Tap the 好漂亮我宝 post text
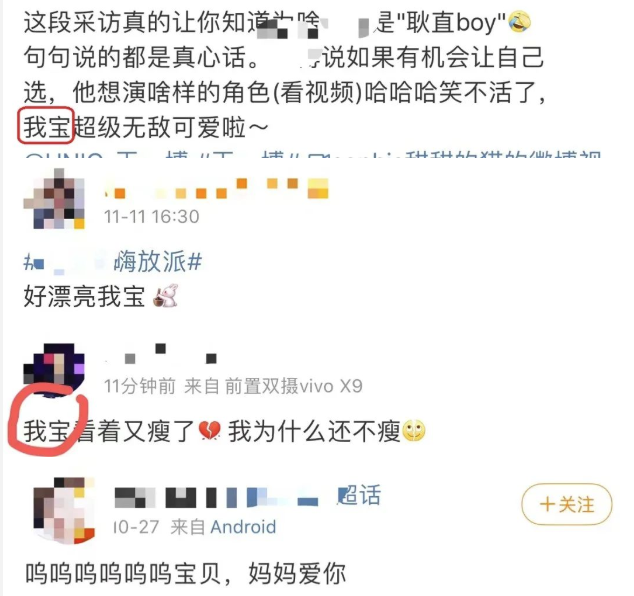This screenshot has width=634, height=596. pyautogui.click(x=84, y=296)
